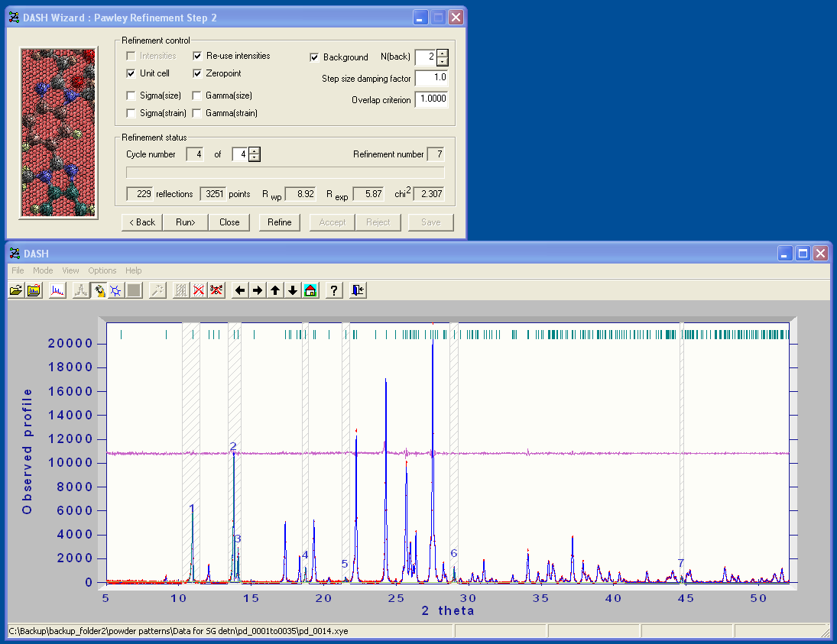Image resolution: width=837 pixels, height=644 pixels.
Task: Click the Close button in the wizard
Action: [229, 222]
